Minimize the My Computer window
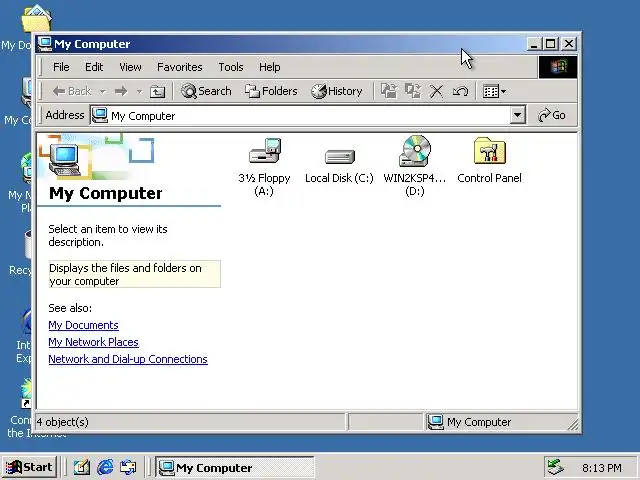640x480 pixels. coord(533,44)
